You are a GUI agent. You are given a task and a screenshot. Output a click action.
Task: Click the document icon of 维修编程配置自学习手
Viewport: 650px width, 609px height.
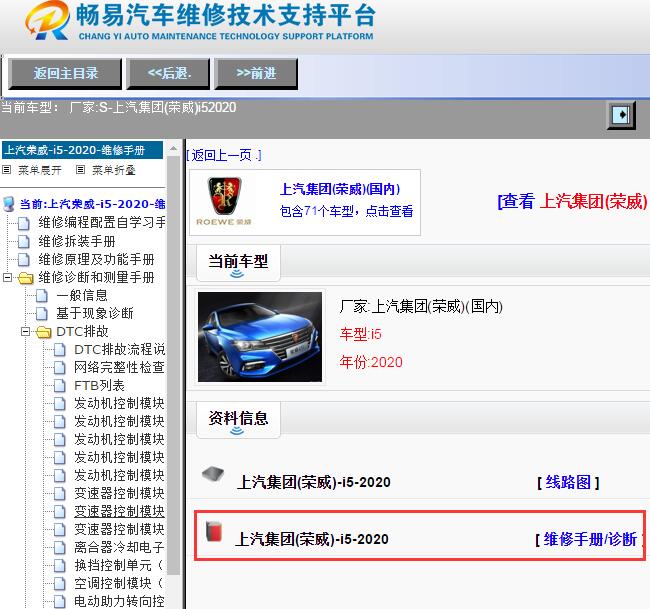tap(24, 223)
